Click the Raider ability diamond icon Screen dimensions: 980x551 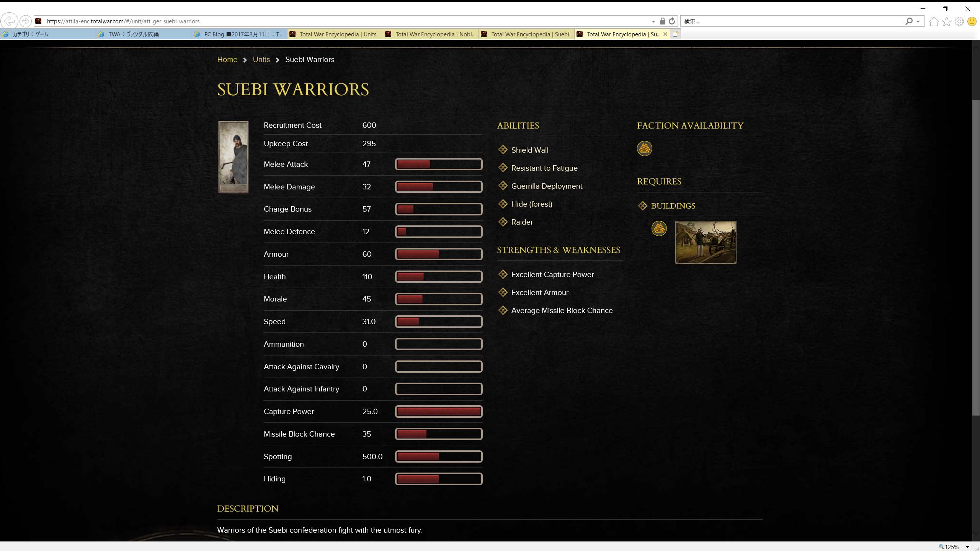(503, 222)
